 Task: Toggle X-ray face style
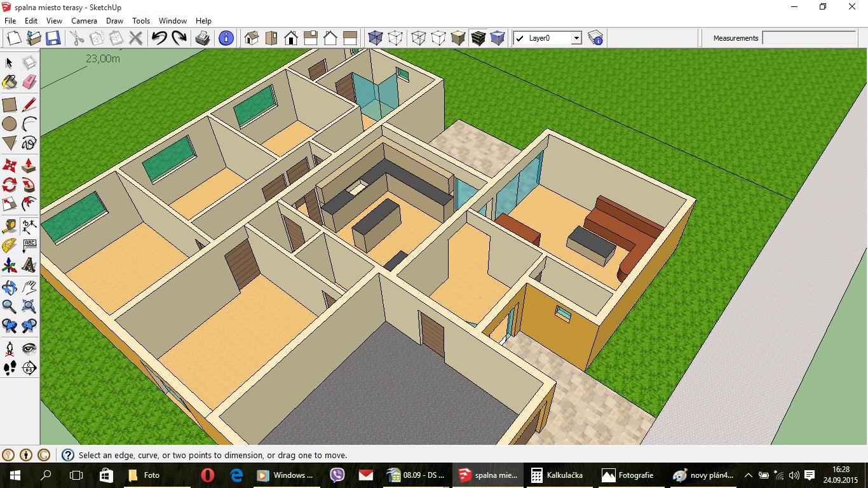(375, 38)
